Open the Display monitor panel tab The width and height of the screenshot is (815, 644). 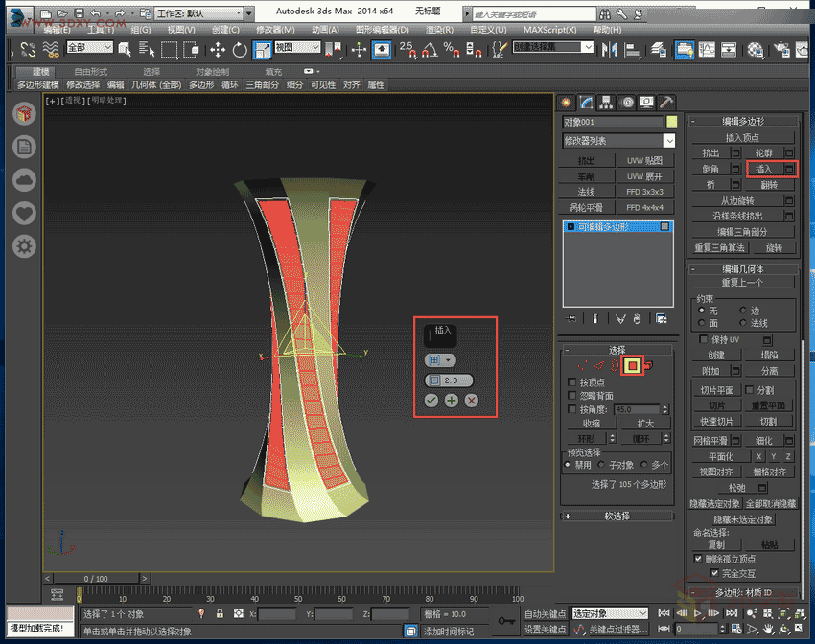tap(647, 103)
